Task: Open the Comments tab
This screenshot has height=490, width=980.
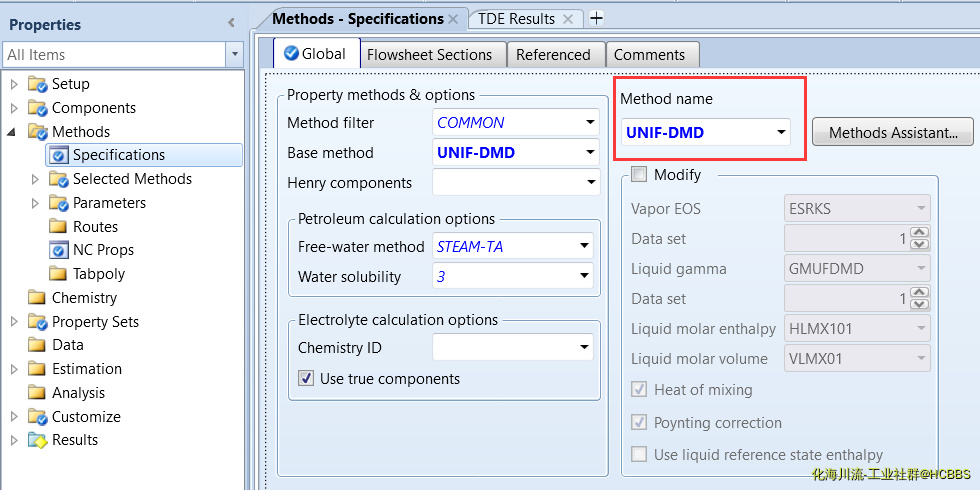Action: [x=649, y=55]
